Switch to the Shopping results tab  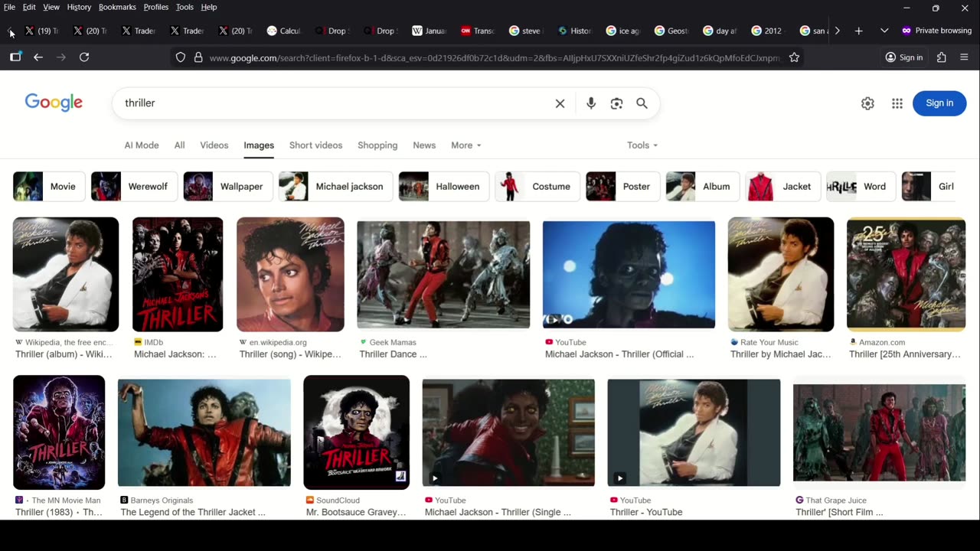[x=377, y=145]
